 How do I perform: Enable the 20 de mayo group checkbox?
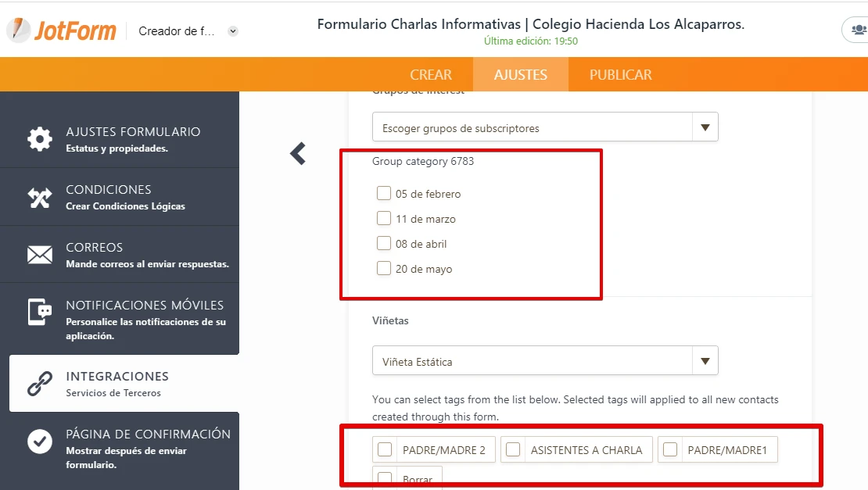coord(384,268)
